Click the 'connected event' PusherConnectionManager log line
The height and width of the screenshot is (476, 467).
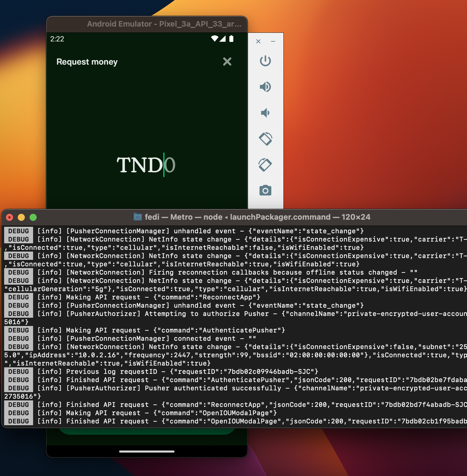point(130,338)
